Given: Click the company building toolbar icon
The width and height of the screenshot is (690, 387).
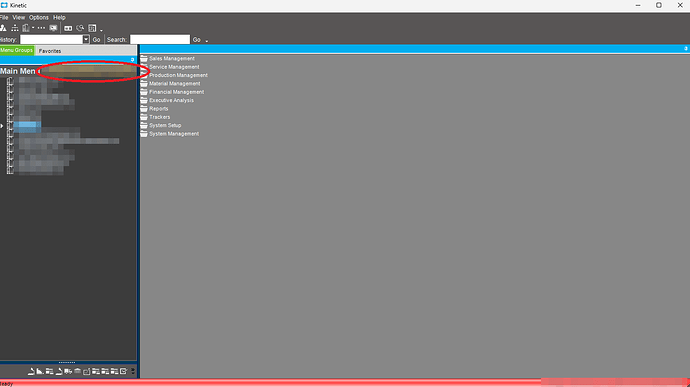Looking at the screenshot, I should [26, 28].
